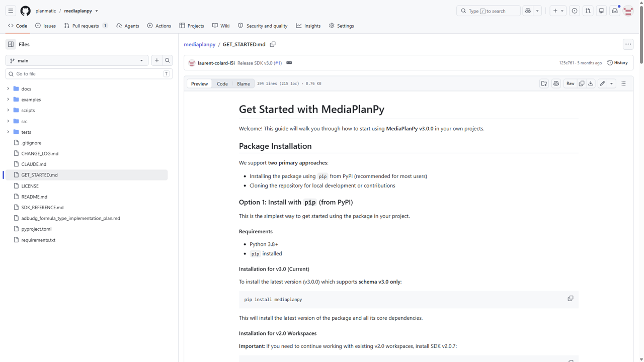644x362 pixels.
Task: Open laurent-colard-l5i author link
Action: 216,63
